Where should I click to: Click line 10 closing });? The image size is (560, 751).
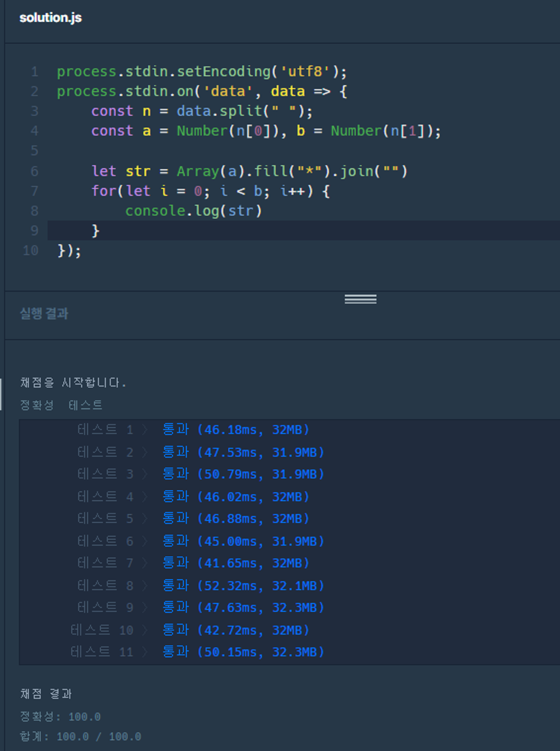(x=69, y=251)
